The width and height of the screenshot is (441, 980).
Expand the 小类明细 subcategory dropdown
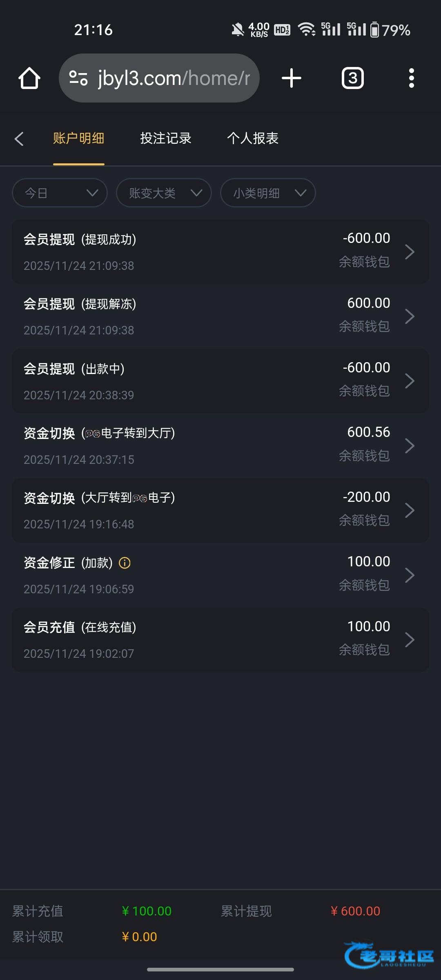(x=268, y=193)
